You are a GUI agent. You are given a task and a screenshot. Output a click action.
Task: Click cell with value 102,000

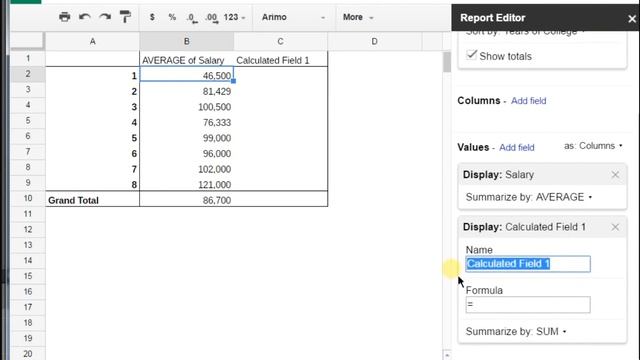pos(187,169)
